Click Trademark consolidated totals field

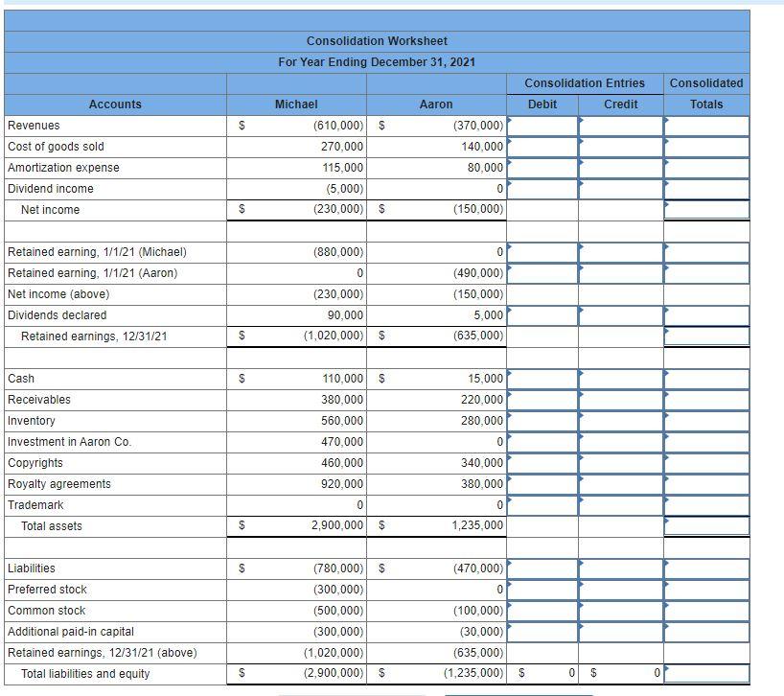(x=706, y=505)
